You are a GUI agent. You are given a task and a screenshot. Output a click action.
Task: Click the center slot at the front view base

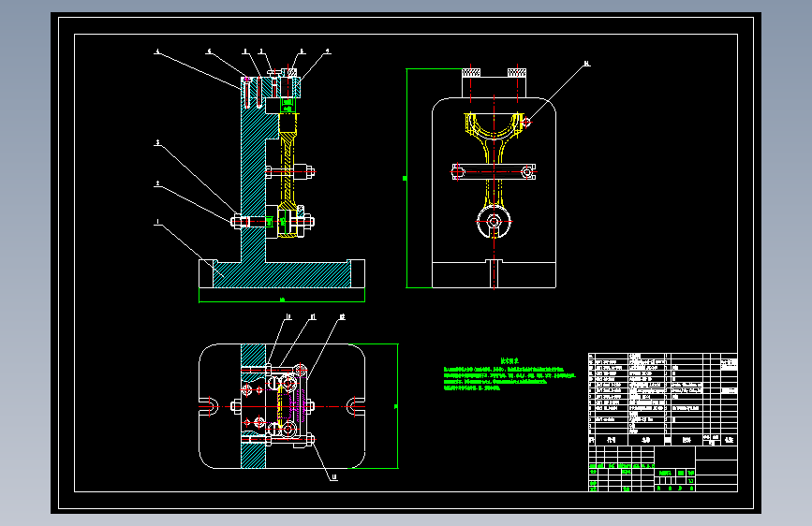tap(494, 273)
